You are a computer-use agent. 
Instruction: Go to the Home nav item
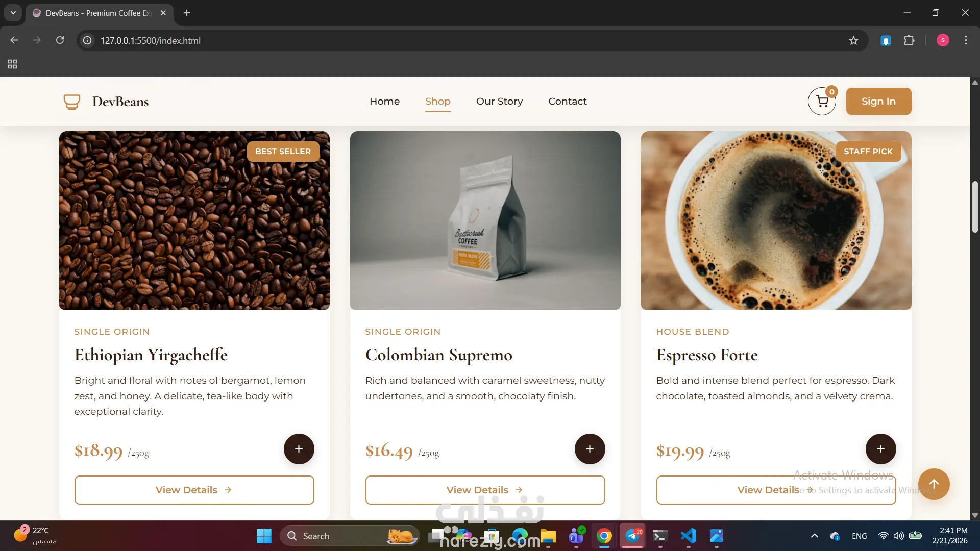[384, 101]
